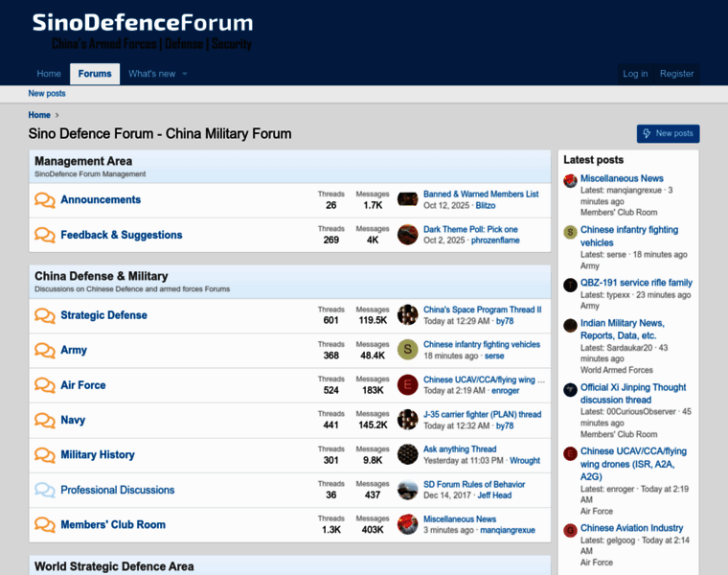View user Jeff Head's profile
728x575 pixels.
(494, 495)
